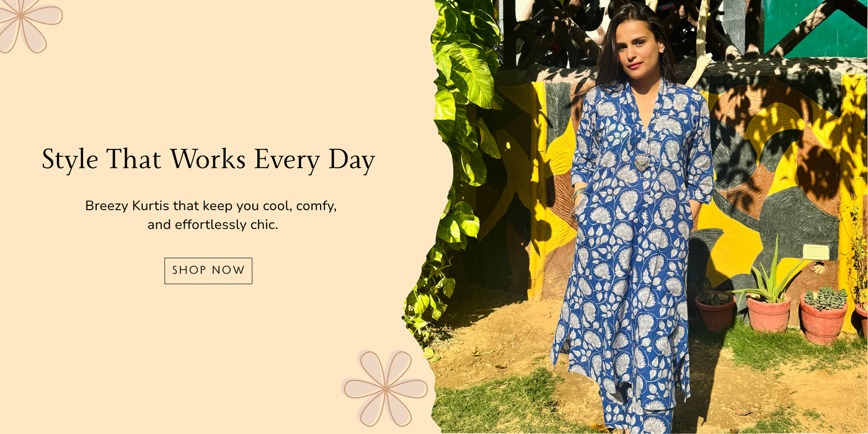Click the small empty terracotta pot near the kurti
The image size is (868, 434).
click(x=715, y=311)
